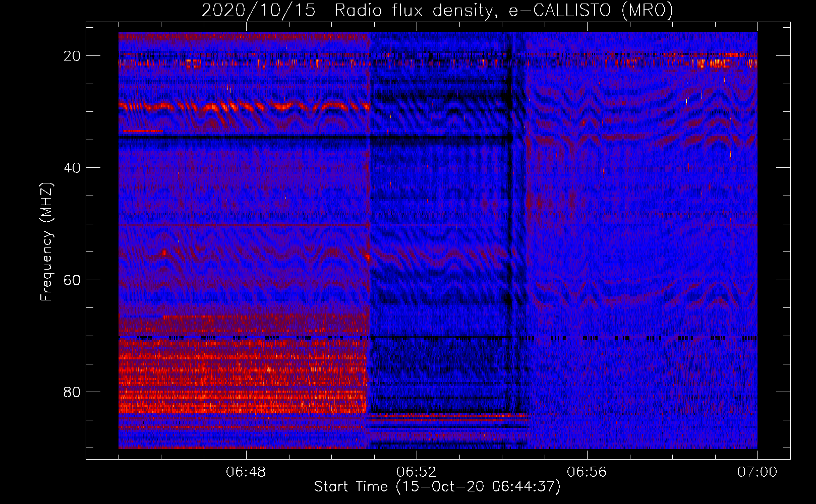Click the 07:00 time tick label
Viewport: 816px width, 504px height.
pyautogui.click(x=757, y=472)
